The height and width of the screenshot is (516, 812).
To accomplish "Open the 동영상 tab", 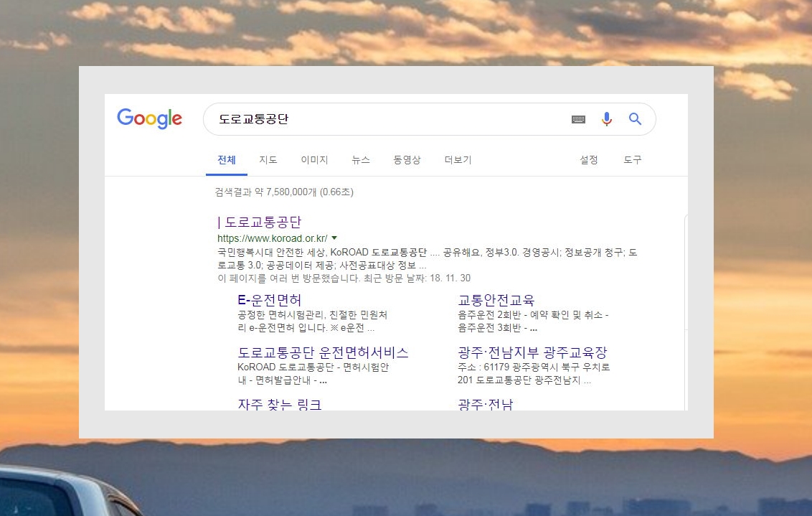I will [x=407, y=160].
